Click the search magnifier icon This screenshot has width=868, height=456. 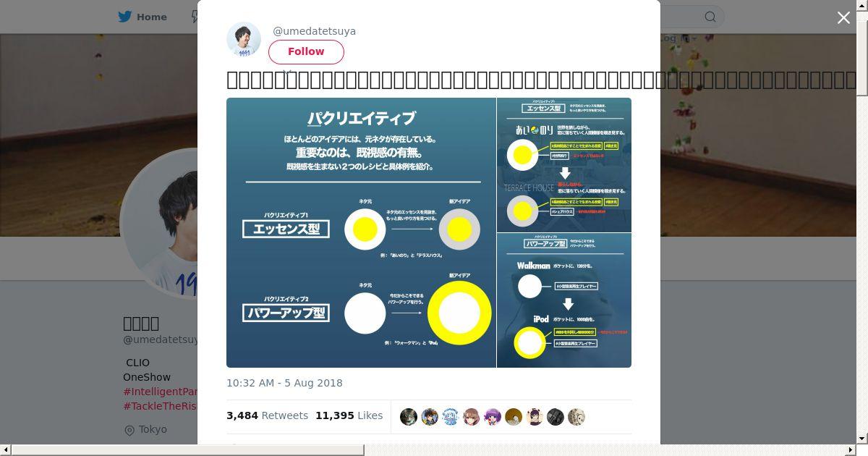coord(710,17)
